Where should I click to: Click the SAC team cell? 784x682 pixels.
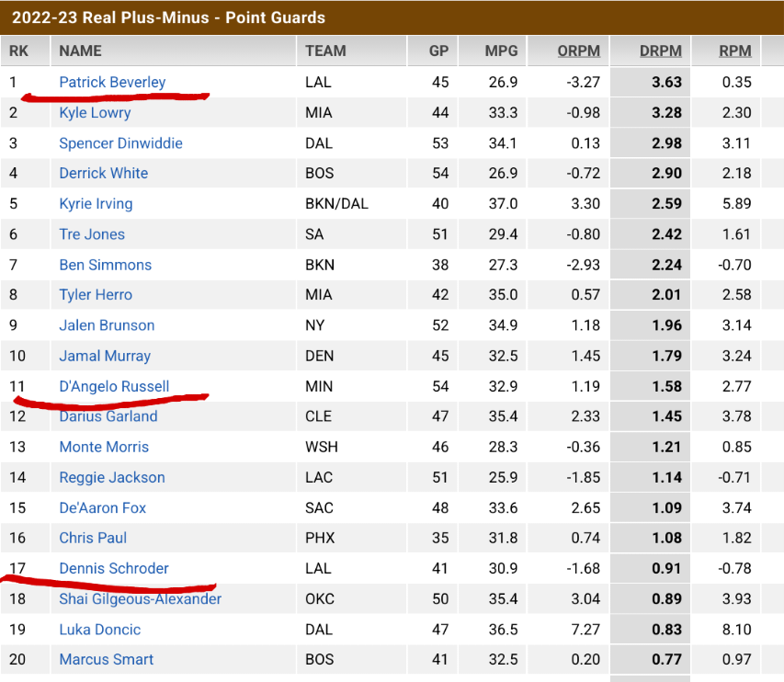point(319,507)
